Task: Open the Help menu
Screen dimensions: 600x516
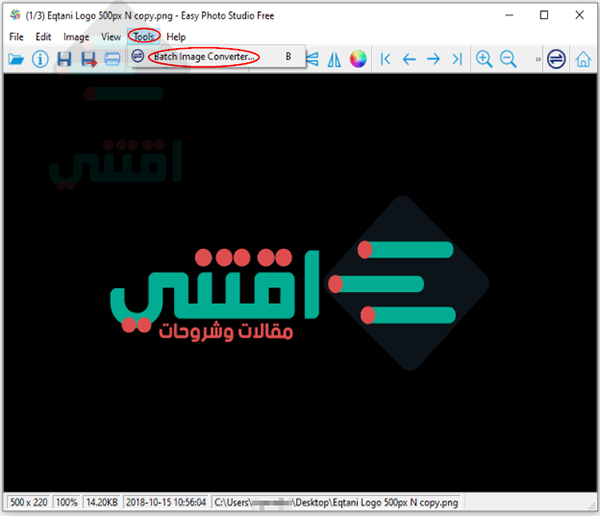Action: (x=176, y=37)
